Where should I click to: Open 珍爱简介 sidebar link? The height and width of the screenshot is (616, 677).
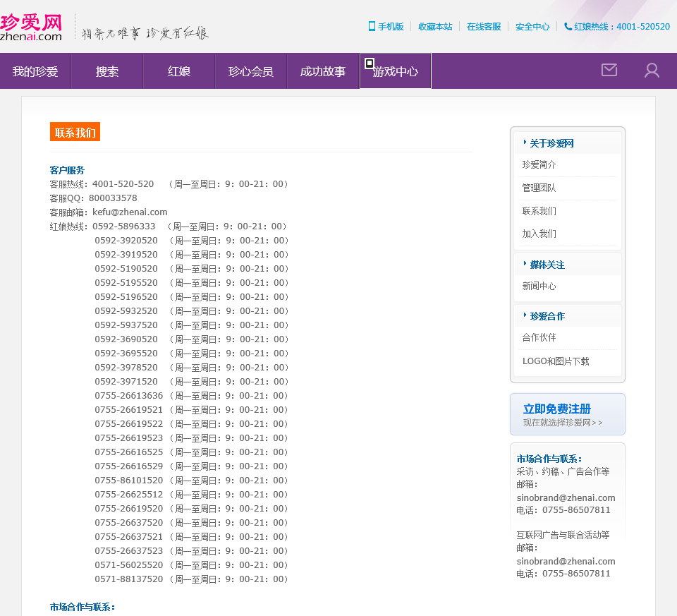539,164
